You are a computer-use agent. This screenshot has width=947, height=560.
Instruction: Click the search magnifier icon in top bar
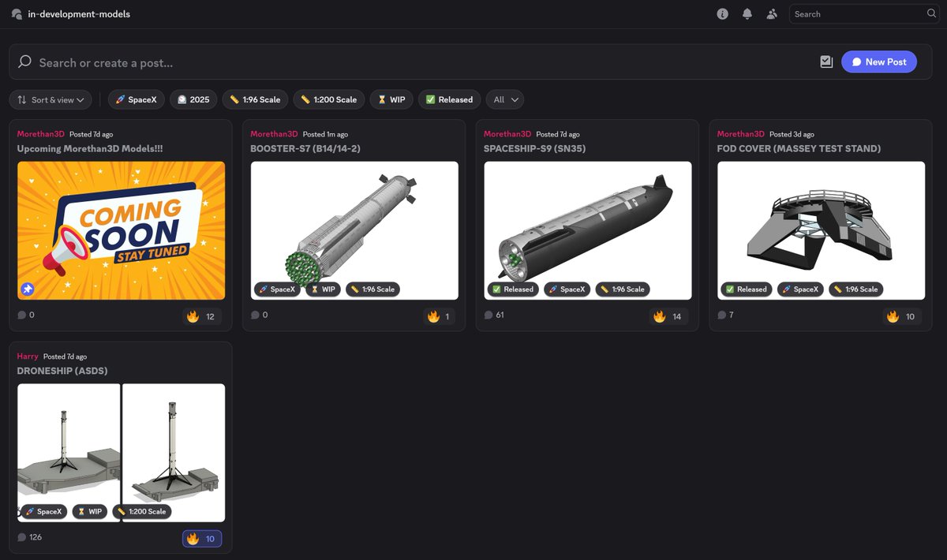click(x=931, y=13)
